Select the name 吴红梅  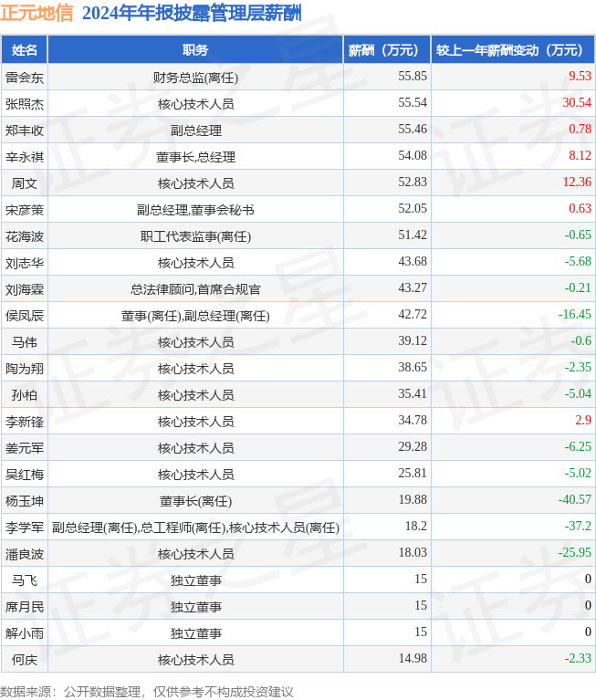[25, 475]
